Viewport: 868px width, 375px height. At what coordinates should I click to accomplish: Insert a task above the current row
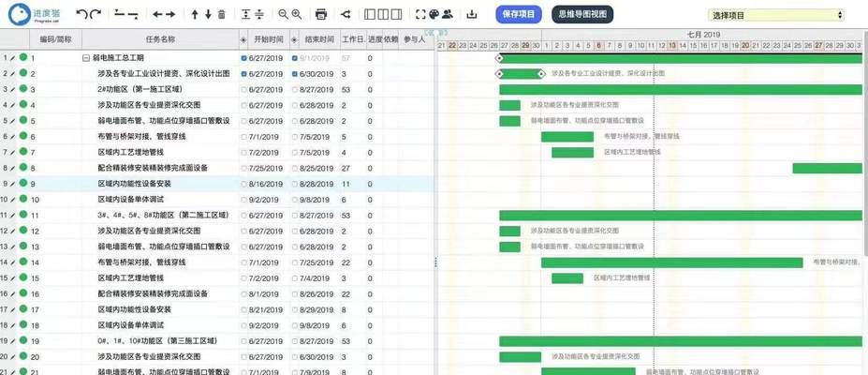120,14
